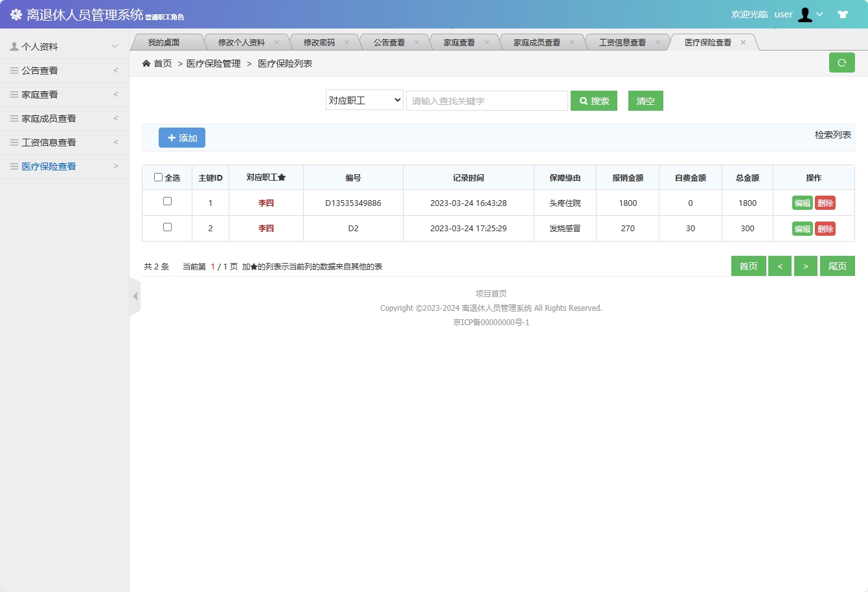Open the 对应职工 dropdown selector
868x592 pixels.
coord(364,100)
